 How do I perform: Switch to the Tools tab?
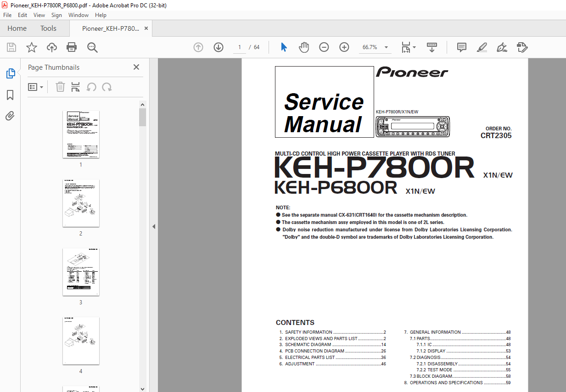point(48,28)
